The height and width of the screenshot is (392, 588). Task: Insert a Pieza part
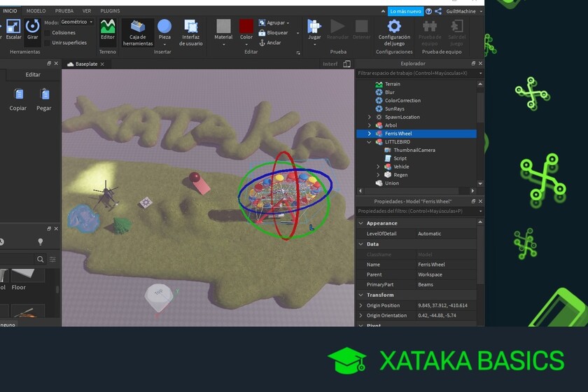(x=164, y=31)
